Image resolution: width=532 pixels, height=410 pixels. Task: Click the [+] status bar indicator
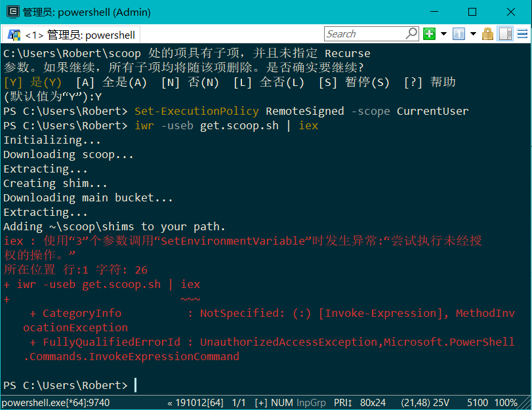pyautogui.click(x=261, y=403)
